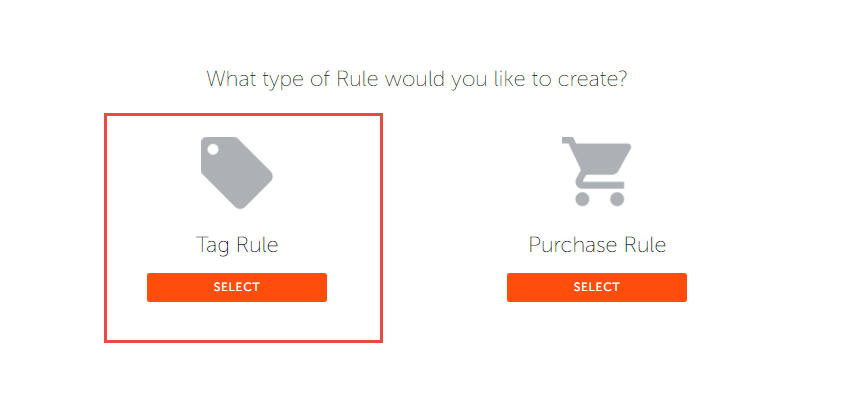
Task: Click the "Purchase Rule" label text
Action: click(597, 244)
